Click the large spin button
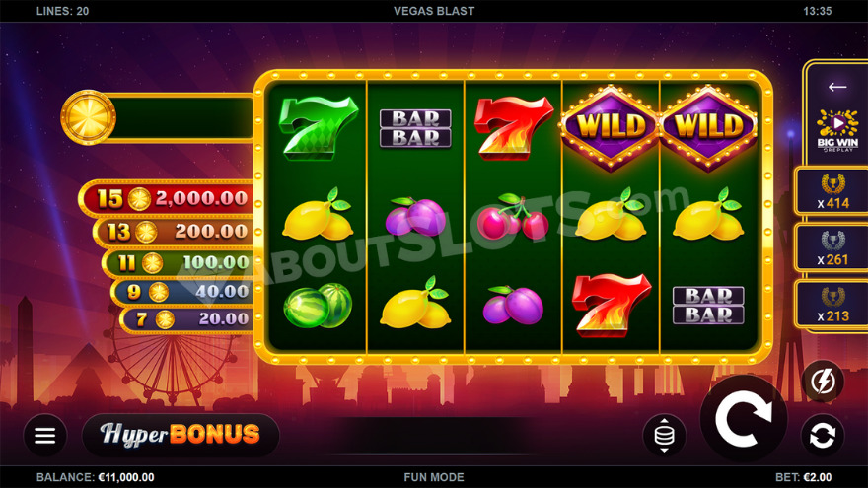 click(x=744, y=419)
